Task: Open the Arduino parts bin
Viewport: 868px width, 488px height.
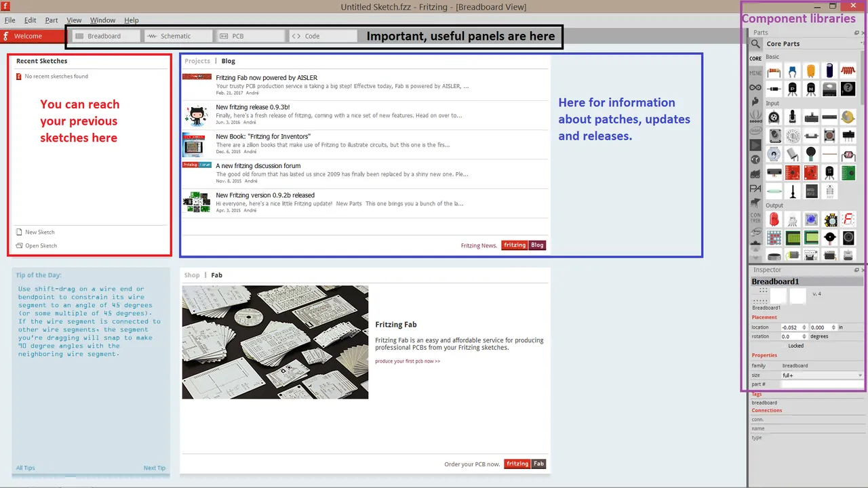Action: coord(755,87)
